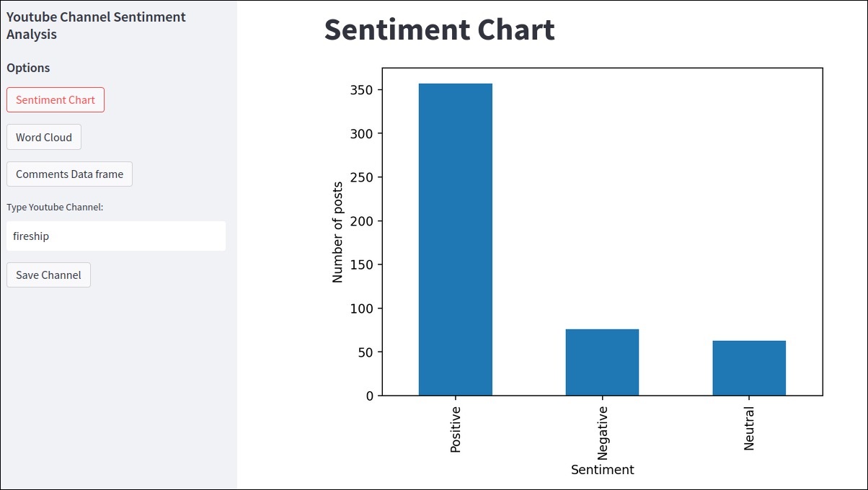Screen dimensions: 868x490
Task: Click the tall Positive bar in chart
Action: click(455, 239)
